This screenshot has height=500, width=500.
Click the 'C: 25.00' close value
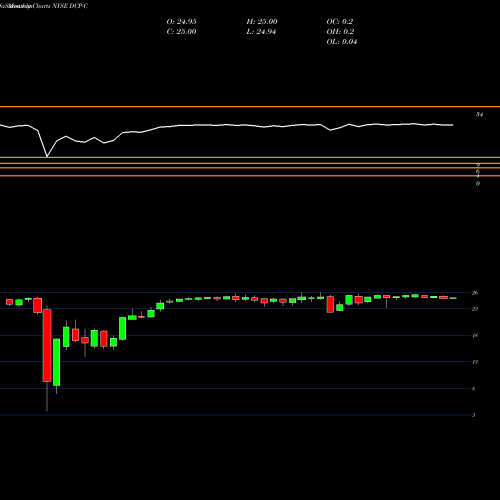click(x=181, y=32)
